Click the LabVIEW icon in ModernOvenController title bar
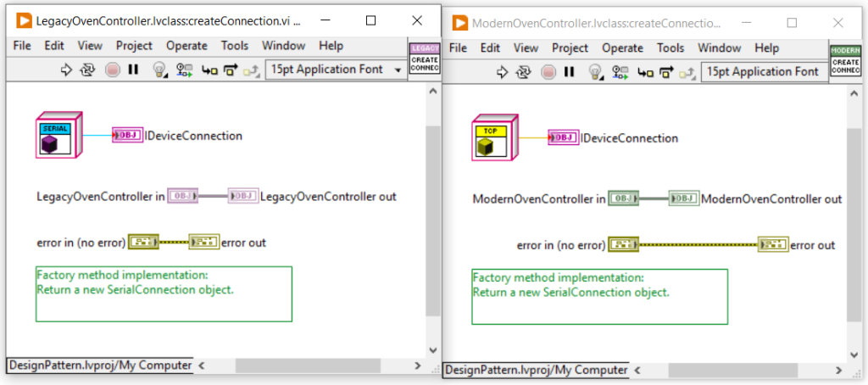 tap(460, 23)
